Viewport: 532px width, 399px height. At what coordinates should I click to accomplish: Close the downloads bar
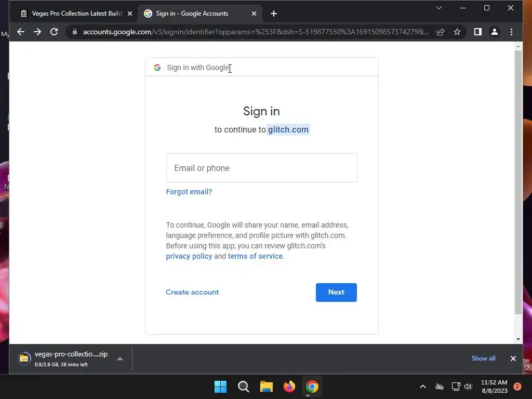pos(513,358)
